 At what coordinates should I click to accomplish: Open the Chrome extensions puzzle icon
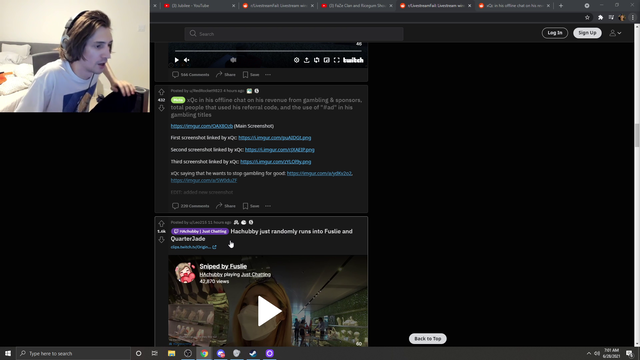(x=600, y=18)
